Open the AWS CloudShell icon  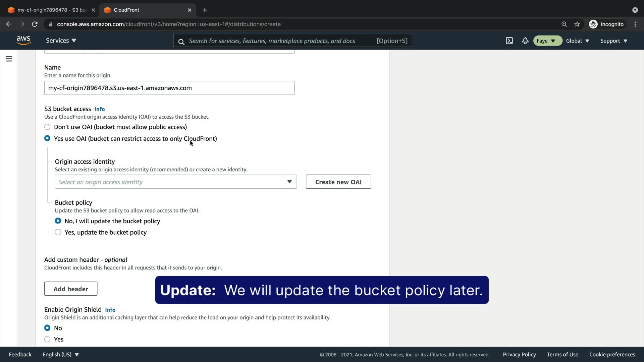(x=509, y=41)
